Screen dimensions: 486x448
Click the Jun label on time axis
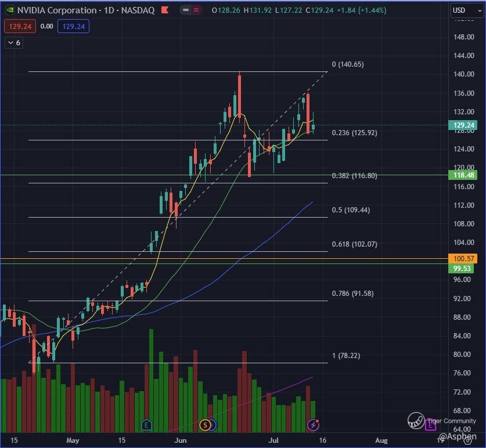point(181,440)
